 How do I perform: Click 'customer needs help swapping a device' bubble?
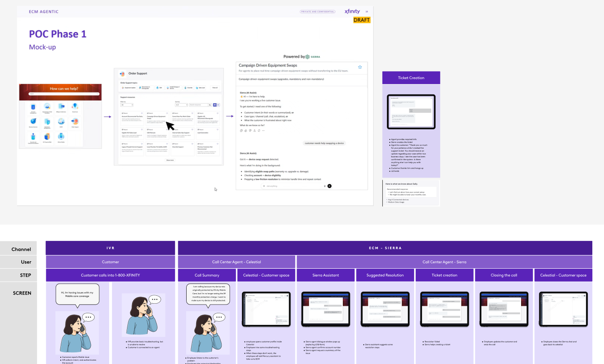tap(324, 143)
